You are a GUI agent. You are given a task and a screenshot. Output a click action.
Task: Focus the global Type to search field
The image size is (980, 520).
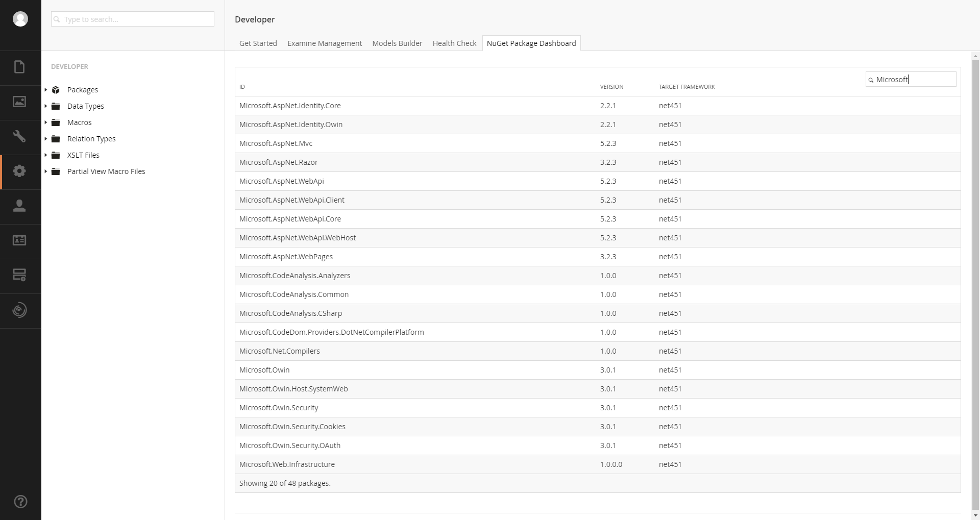[133, 19]
